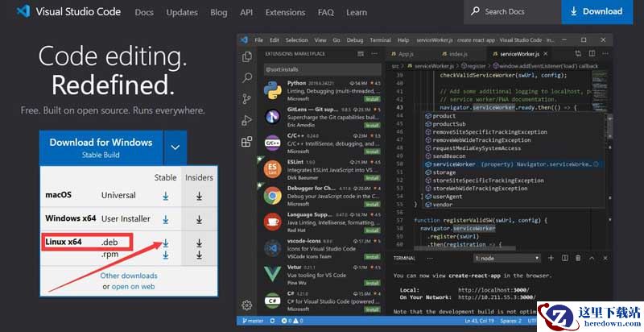Click the blue Download button at top right

pyautogui.click(x=597, y=12)
